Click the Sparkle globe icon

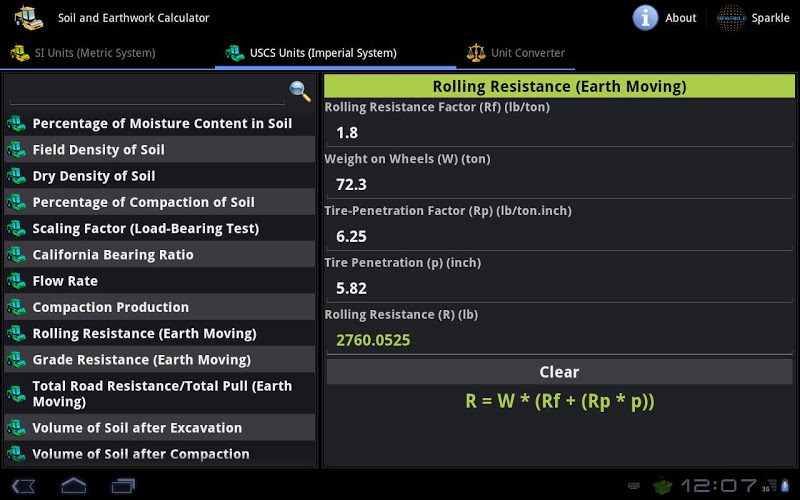[x=731, y=18]
